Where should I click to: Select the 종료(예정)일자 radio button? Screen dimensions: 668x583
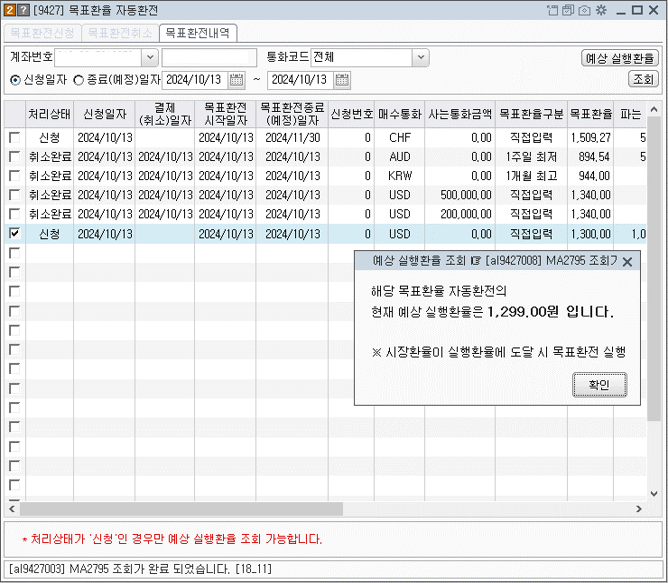[x=79, y=79]
